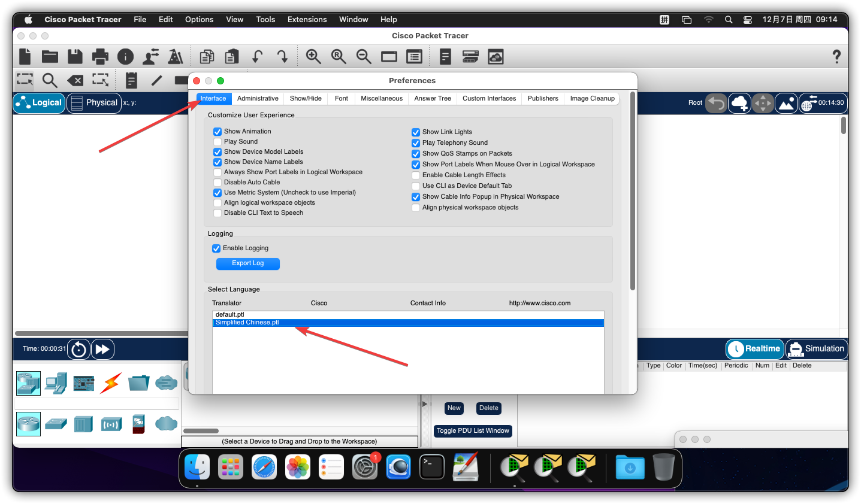This screenshot has height=504, width=861.
Task: Toggle Show Device Name Labels checkbox
Action: 217,162
